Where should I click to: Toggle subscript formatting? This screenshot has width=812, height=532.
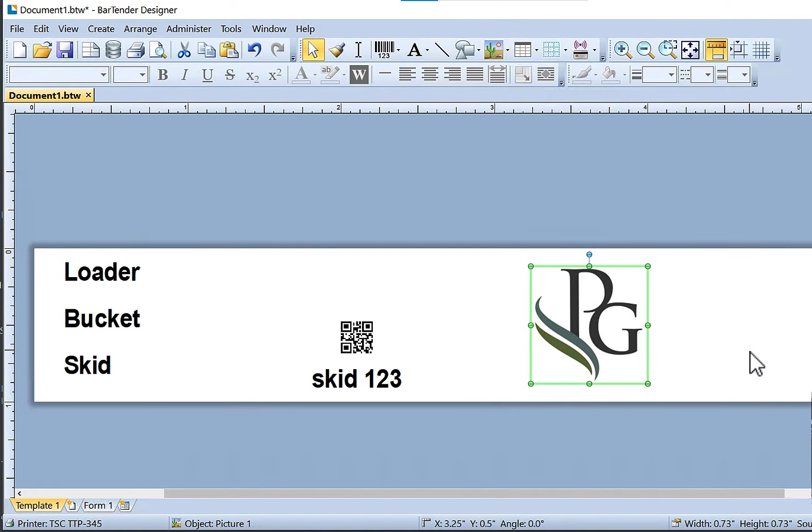click(x=252, y=76)
